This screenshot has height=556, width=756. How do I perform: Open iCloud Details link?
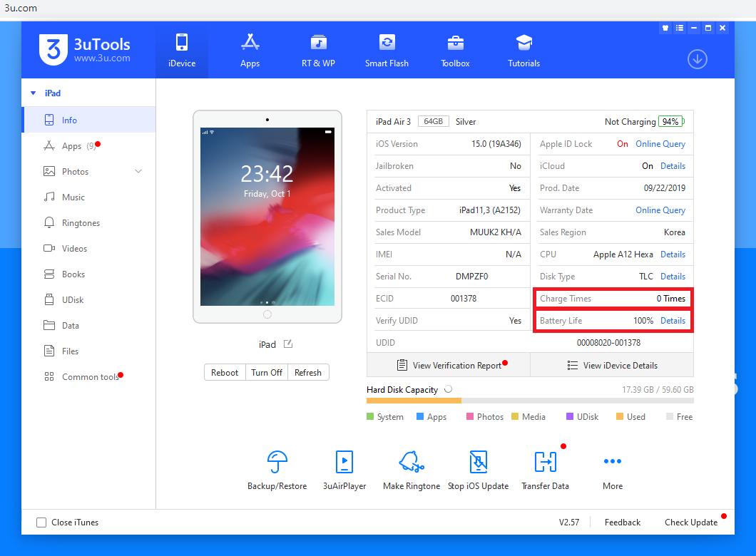click(x=673, y=166)
